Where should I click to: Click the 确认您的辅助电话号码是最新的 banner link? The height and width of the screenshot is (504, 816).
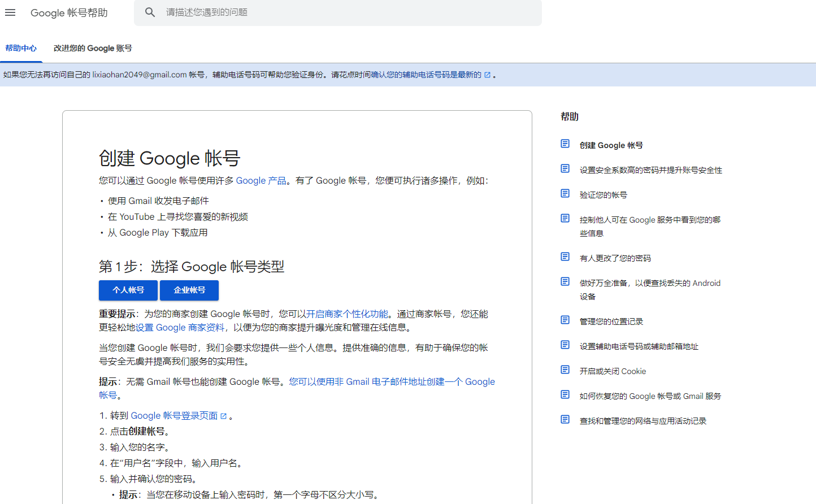point(426,75)
